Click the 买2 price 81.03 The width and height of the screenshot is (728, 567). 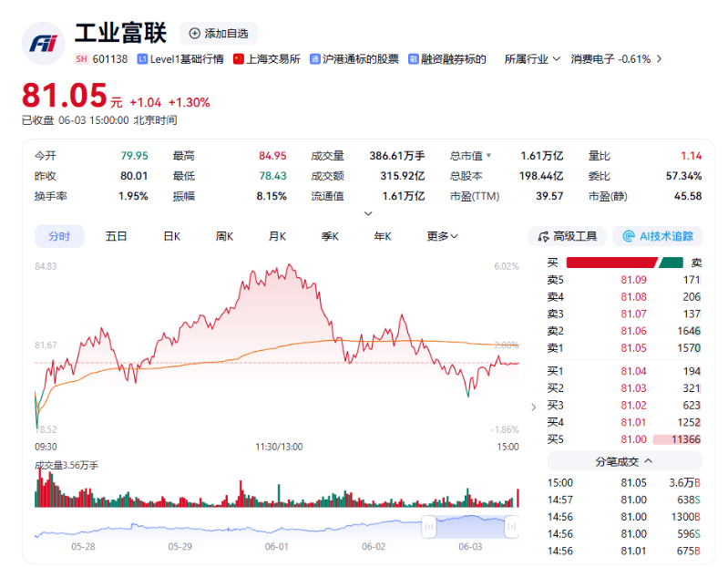633,388
